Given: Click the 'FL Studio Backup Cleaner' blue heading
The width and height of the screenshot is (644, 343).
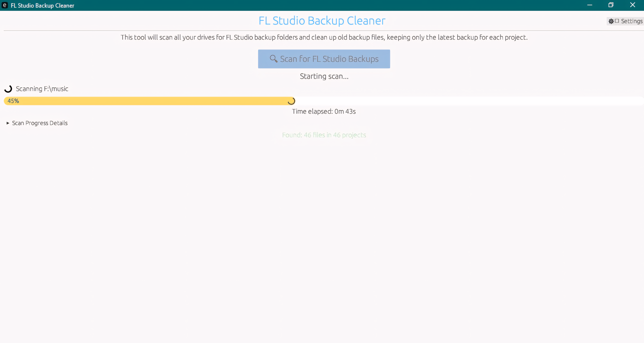Looking at the screenshot, I should [322, 21].
